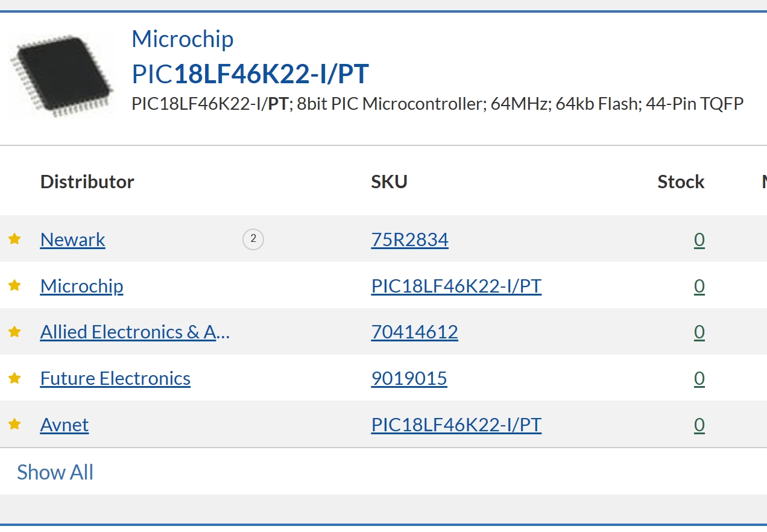
Task: Open the PIC18LF46K22-I/PT part title link
Action: [x=250, y=74]
